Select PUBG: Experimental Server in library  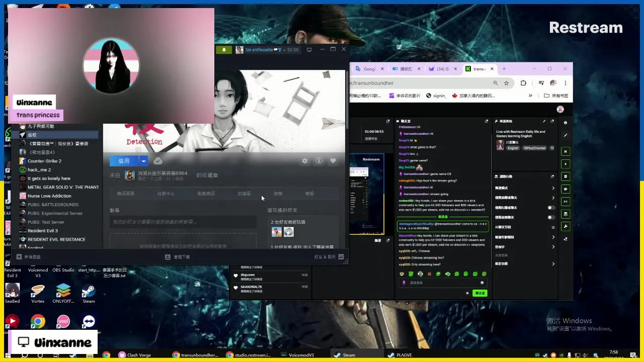[59, 213]
